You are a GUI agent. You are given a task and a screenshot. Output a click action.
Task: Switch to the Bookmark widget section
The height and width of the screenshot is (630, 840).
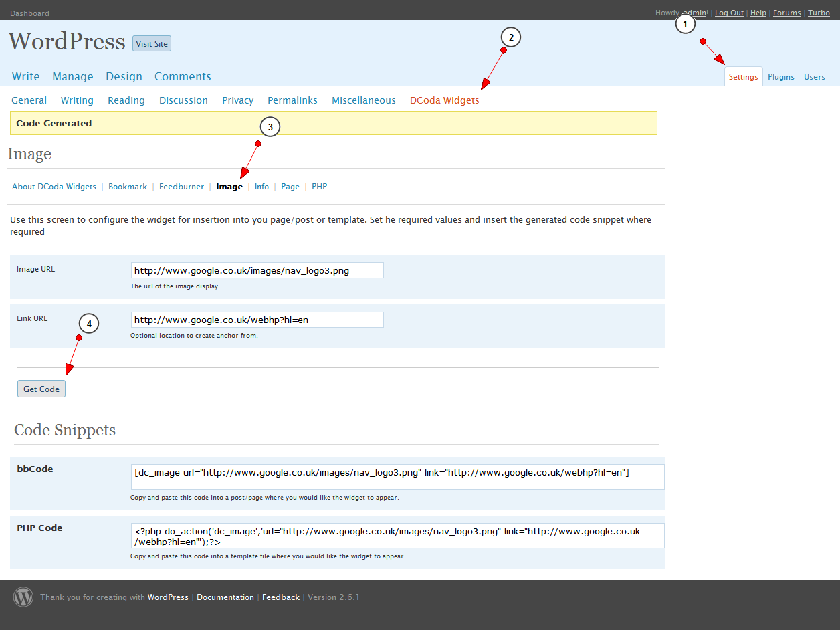pos(128,187)
